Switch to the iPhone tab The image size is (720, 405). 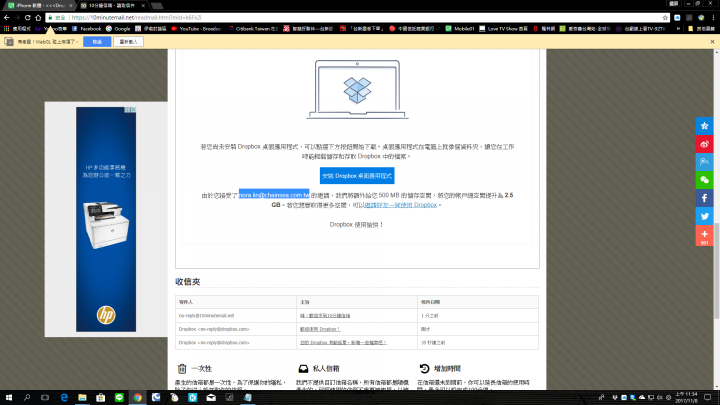click(x=39, y=6)
